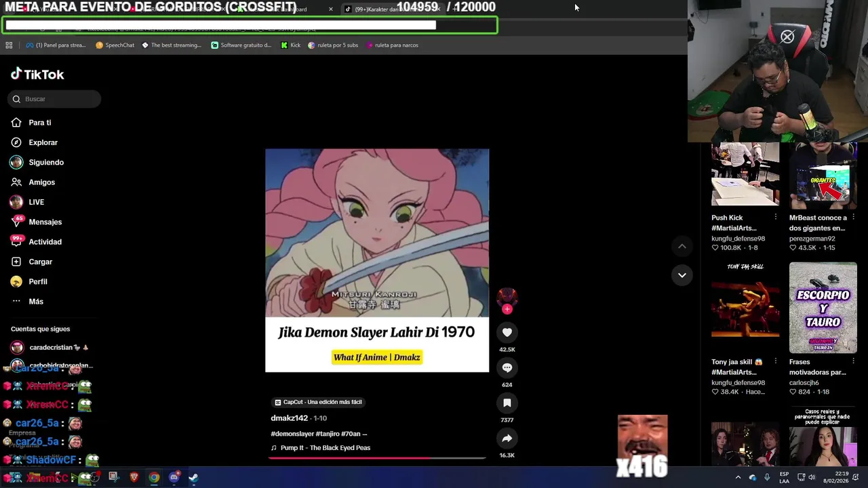Open The best streaming... bookmark
This screenshot has height=488, width=868.
coord(172,45)
